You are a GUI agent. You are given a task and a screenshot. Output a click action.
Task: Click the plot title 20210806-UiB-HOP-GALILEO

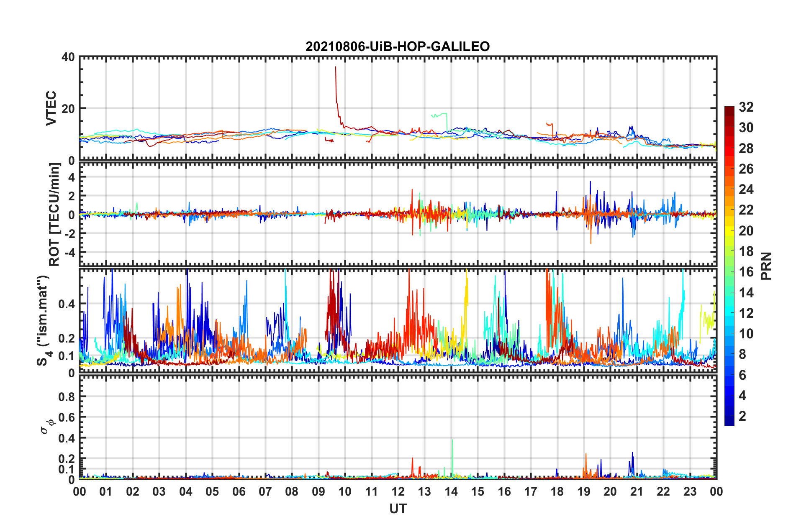pos(398,46)
